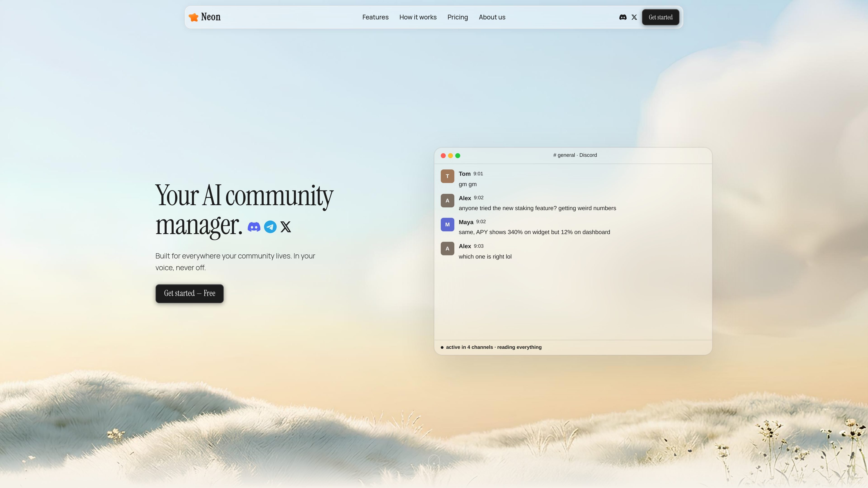Click the Telegram icon beside the headline
Viewport: 868px width, 488px height.
coord(270,227)
